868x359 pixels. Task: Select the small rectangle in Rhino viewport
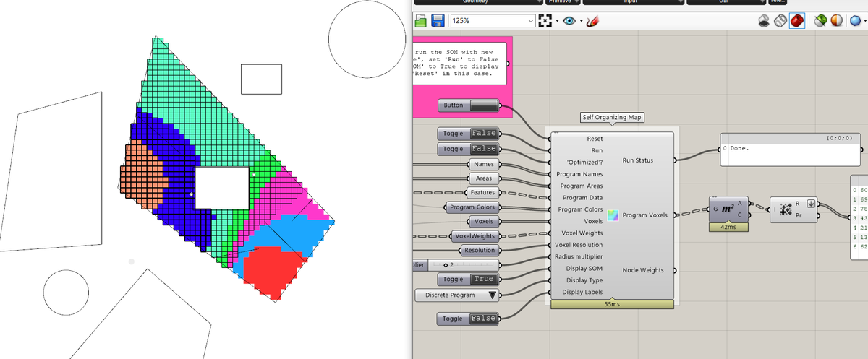[x=261, y=79]
